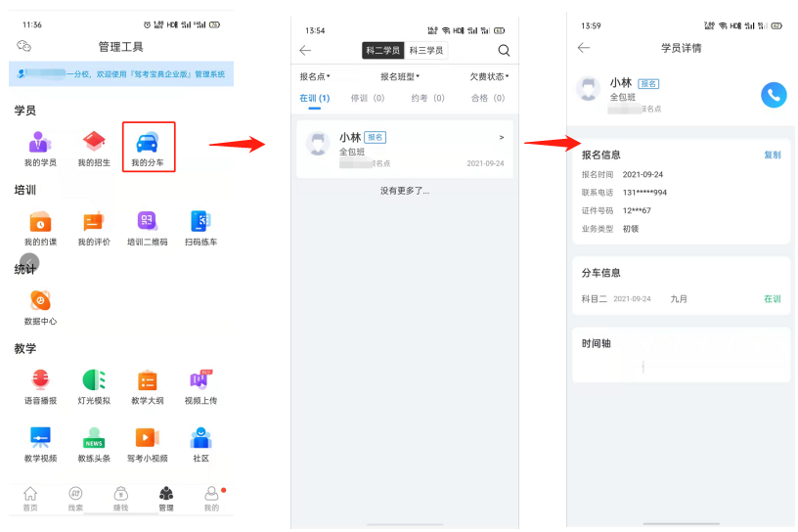
Task: Open 教学视频 icon
Action: click(x=40, y=444)
